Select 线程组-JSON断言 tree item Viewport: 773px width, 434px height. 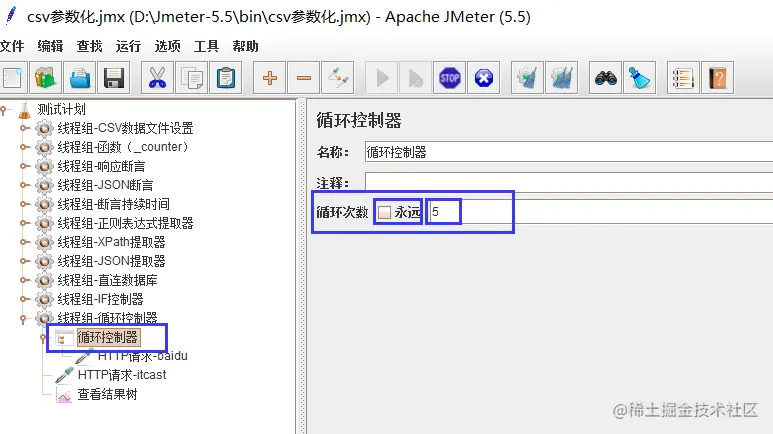(x=105, y=185)
